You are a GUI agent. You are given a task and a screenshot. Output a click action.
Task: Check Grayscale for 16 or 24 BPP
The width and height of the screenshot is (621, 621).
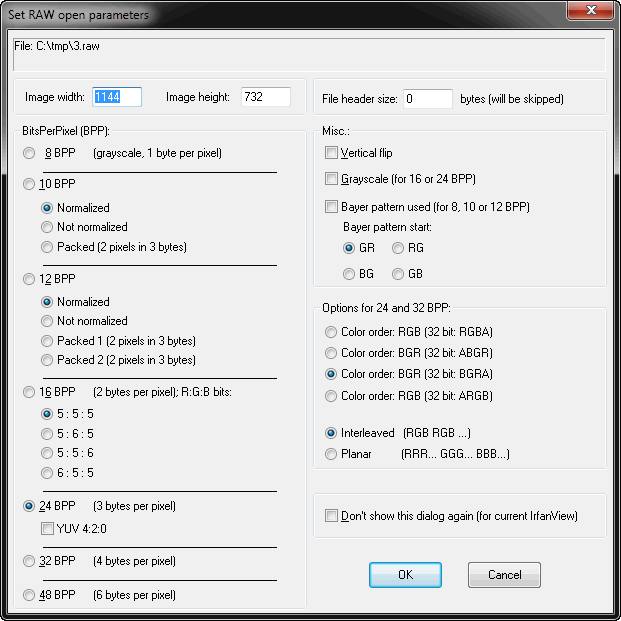point(331,179)
